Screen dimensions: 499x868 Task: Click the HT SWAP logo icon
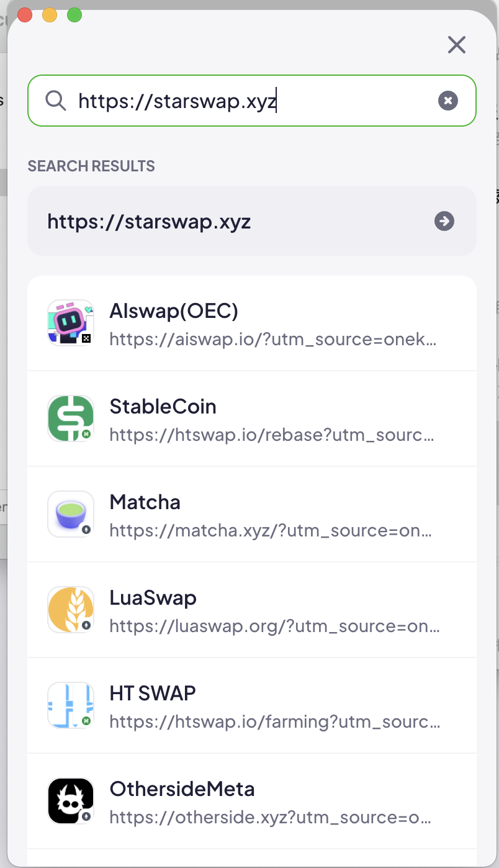71,705
